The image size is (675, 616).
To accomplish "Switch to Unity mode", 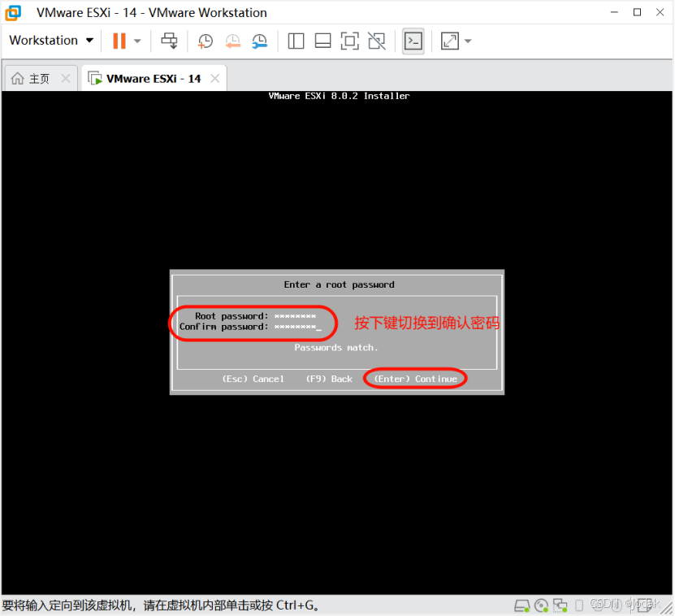I will pos(377,41).
